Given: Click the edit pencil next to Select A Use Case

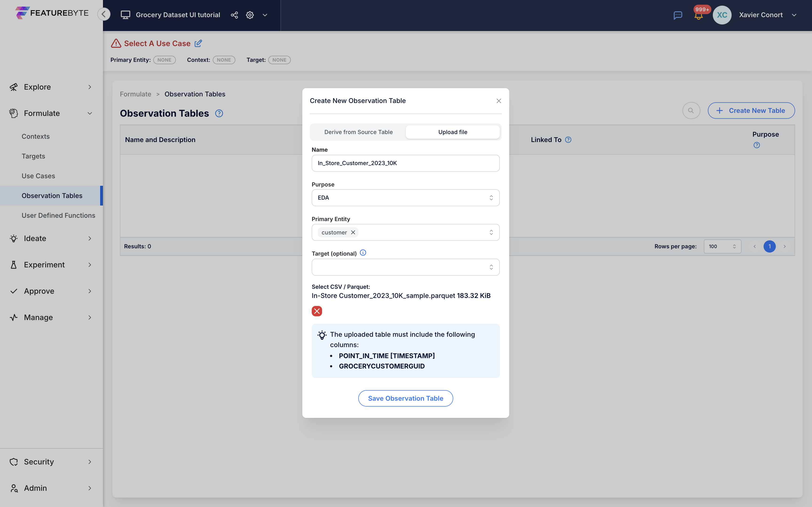Looking at the screenshot, I should (198, 43).
